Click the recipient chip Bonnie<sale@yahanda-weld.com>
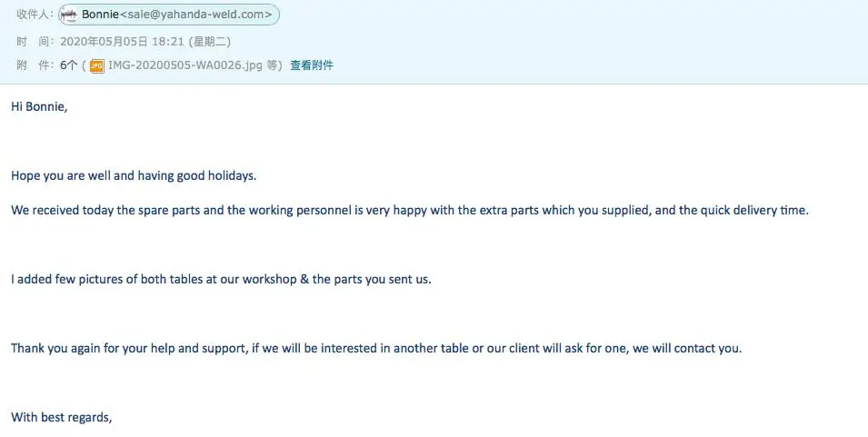 click(169, 15)
